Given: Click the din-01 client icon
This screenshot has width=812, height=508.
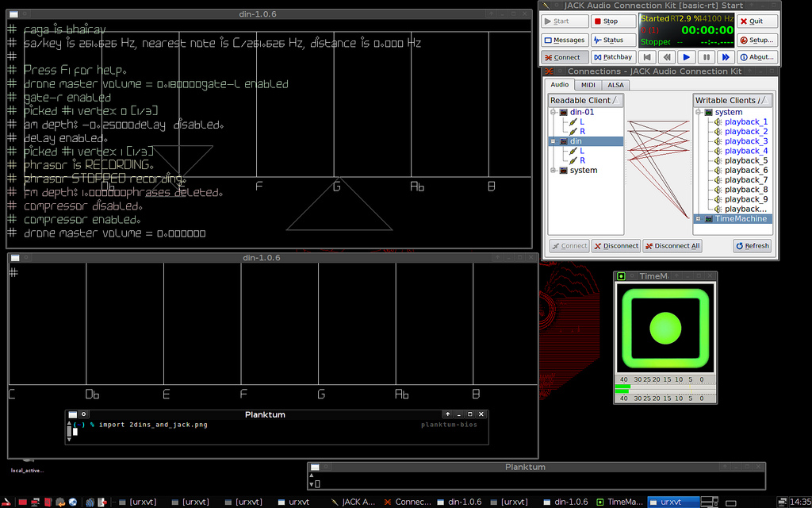Looking at the screenshot, I should click(x=564, y=112).
